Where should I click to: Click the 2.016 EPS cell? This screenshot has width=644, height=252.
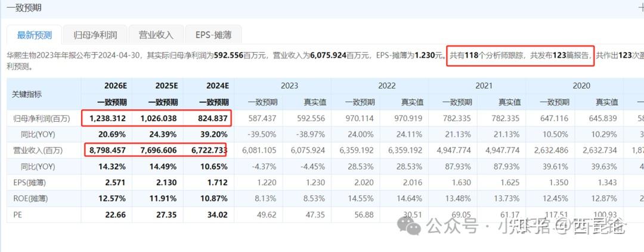point(413,183)
